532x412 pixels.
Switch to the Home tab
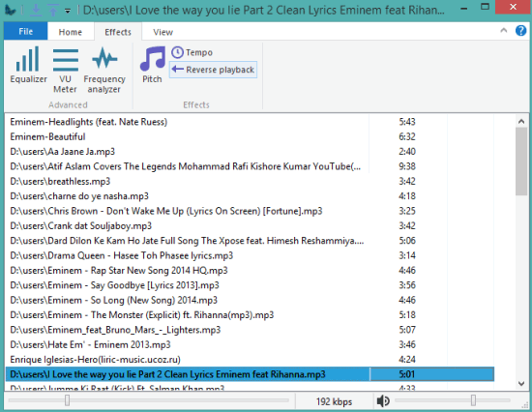pos(71,32)
